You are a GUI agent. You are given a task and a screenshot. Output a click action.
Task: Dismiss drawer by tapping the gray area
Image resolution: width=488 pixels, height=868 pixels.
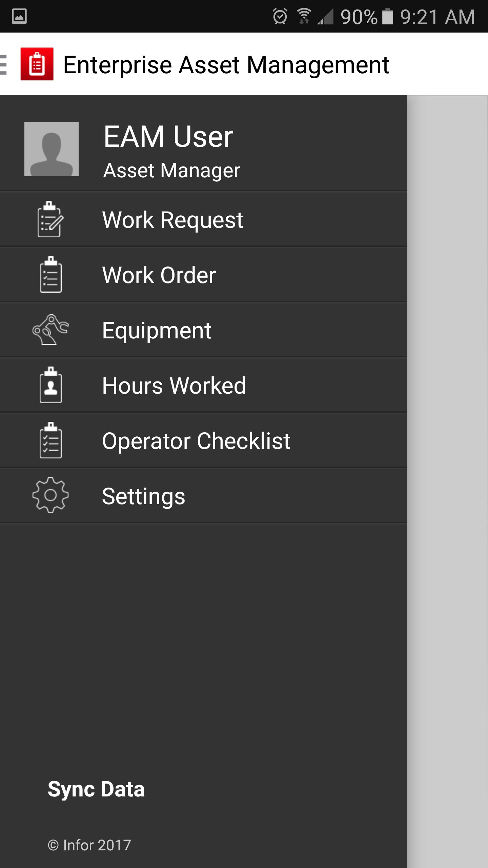pos(447,475)
